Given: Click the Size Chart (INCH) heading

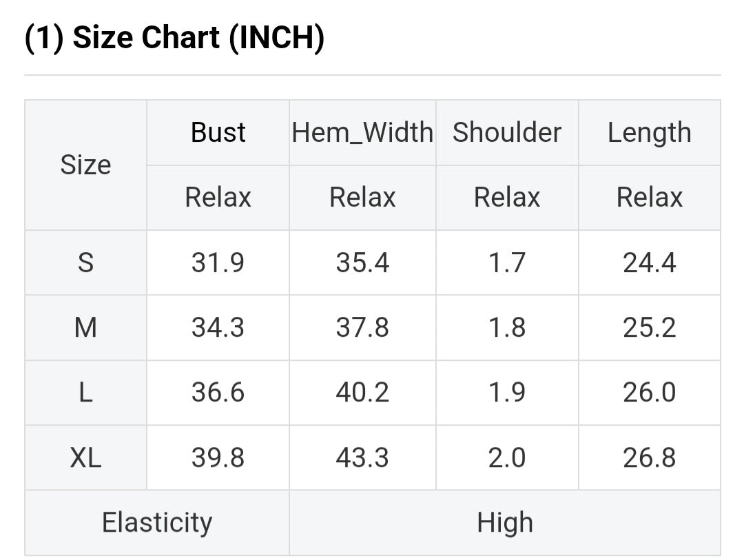Looking at the screenshot, I should 174,38.
